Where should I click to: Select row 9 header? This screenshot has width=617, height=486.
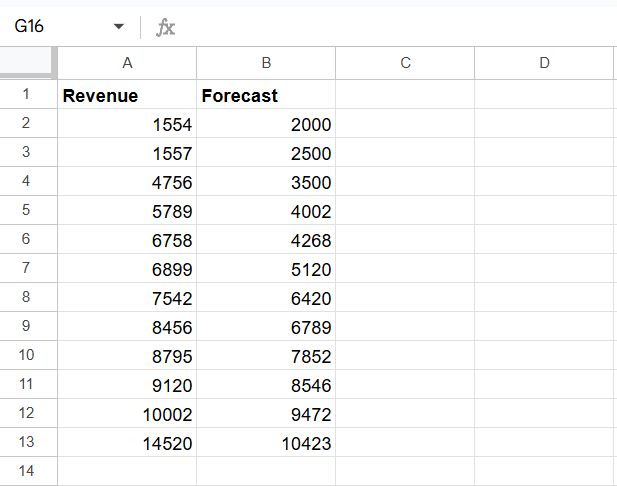tap(26, 326)
